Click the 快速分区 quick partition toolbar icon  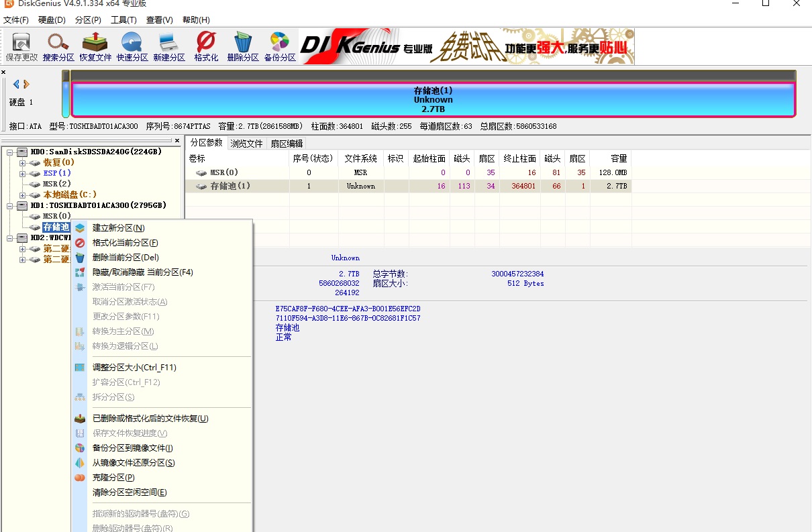(132, 42)
